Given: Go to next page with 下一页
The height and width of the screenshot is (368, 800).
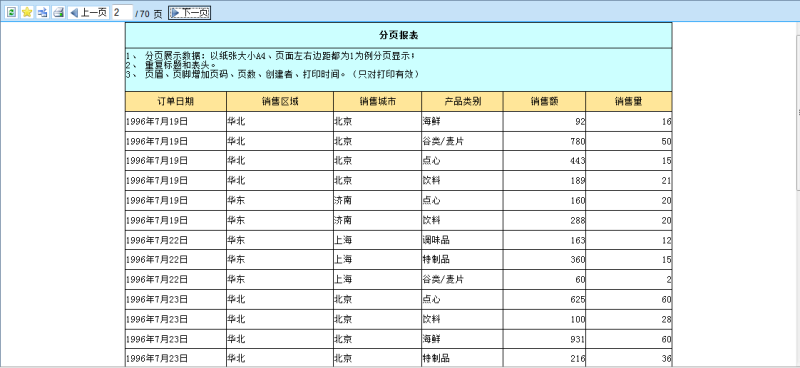Looking at the screenshot, I should [x=189, y=13].
